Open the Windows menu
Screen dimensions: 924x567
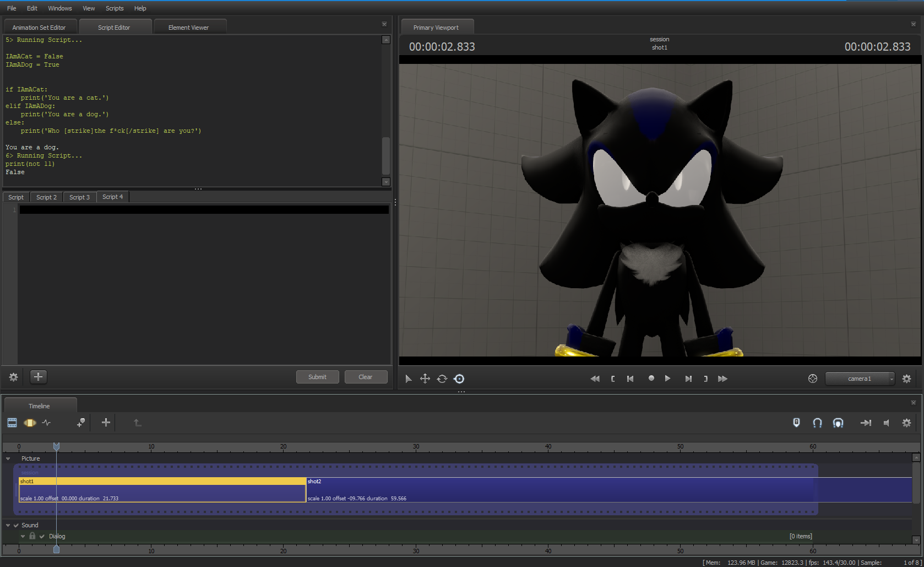click(x=60, y=8)
